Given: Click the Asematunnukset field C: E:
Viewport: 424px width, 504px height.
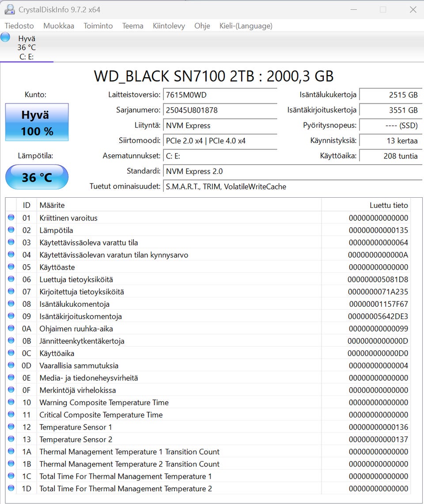Looking at the screenshot, I should pyautogui.click(x=220, y=156).
